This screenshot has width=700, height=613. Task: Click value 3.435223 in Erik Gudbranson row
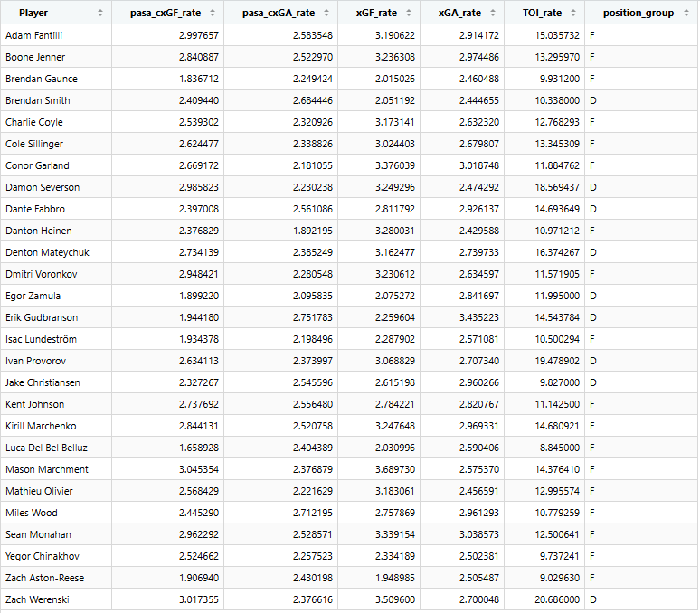coord(479,317)
